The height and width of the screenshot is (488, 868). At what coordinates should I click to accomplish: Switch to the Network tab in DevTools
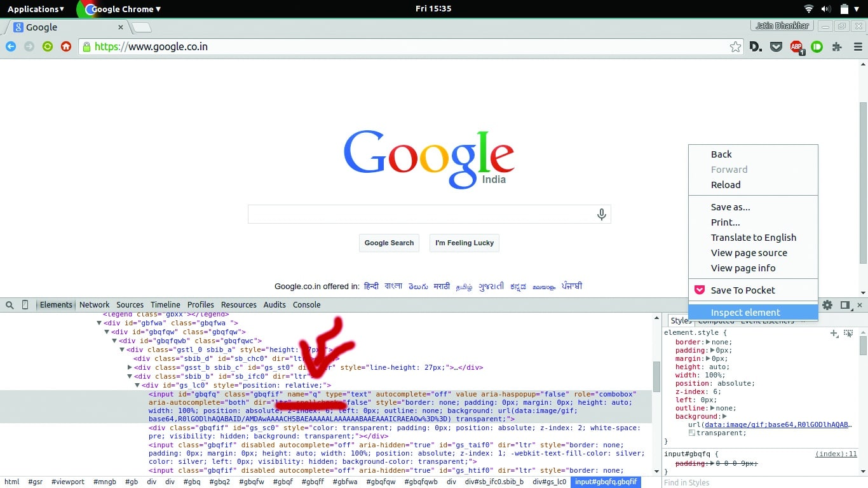pyautogui.click(x=94, y=305)
